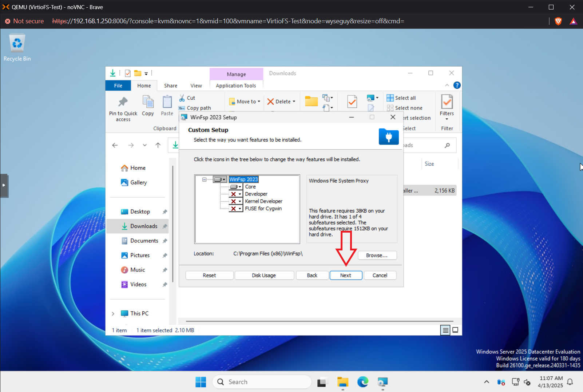Viewport: 583px width, 392px height.
Task: Click Select none in ribbon
Action: pyautogui.click(x=404, y=108)
